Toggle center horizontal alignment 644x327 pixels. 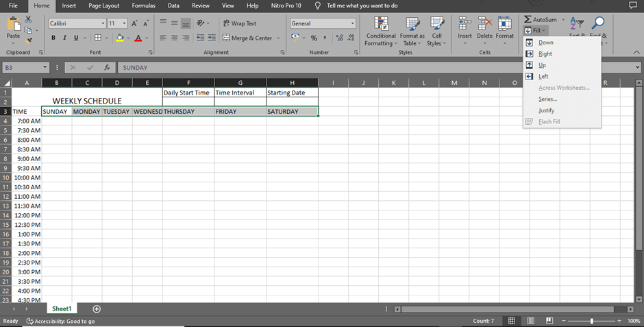tap(175, 38)
